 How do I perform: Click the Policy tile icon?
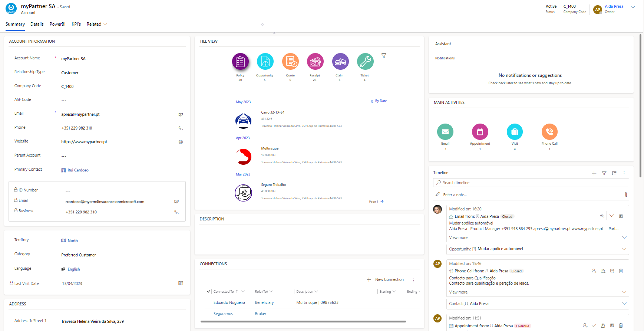pyautogui.click(x=240, y=62)
